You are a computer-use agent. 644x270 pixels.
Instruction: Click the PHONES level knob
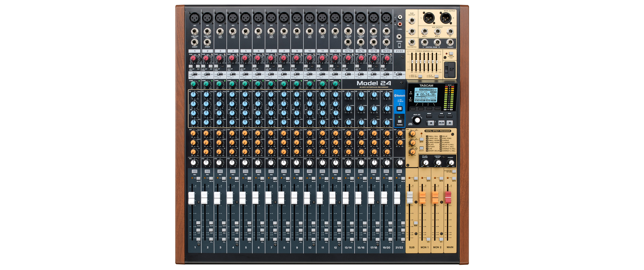451,163
